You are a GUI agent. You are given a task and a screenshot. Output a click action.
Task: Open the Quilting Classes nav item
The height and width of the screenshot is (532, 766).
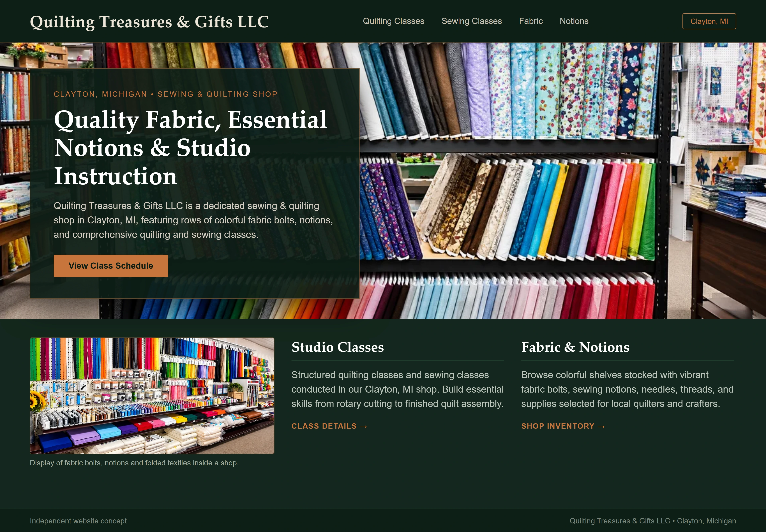pos(393,21)
